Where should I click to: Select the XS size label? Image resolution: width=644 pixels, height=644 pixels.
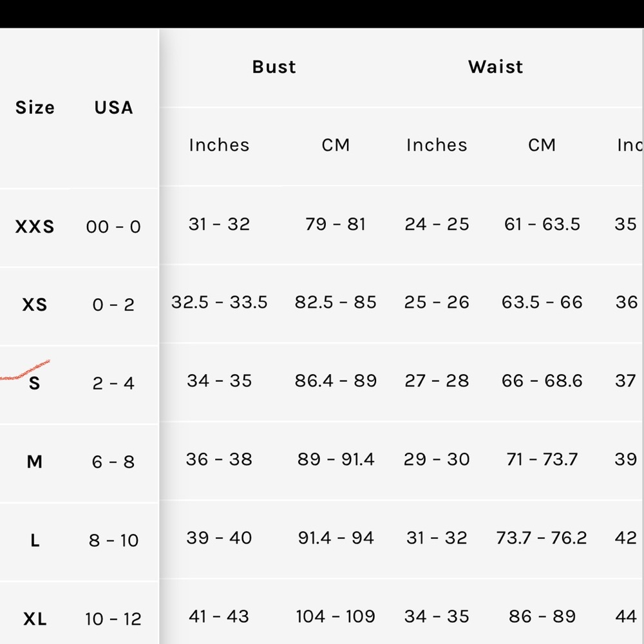pyautogui.click(x=35, y=305)
